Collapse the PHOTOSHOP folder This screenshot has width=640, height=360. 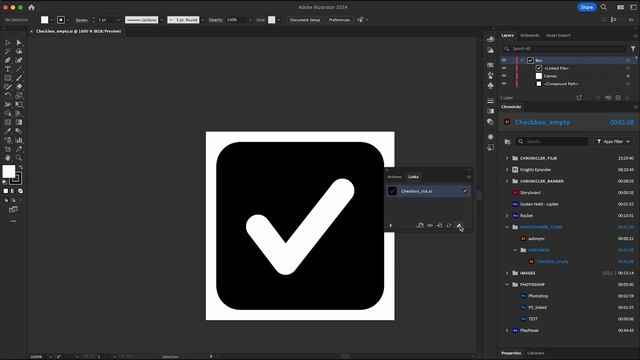[x=507, y=284]
